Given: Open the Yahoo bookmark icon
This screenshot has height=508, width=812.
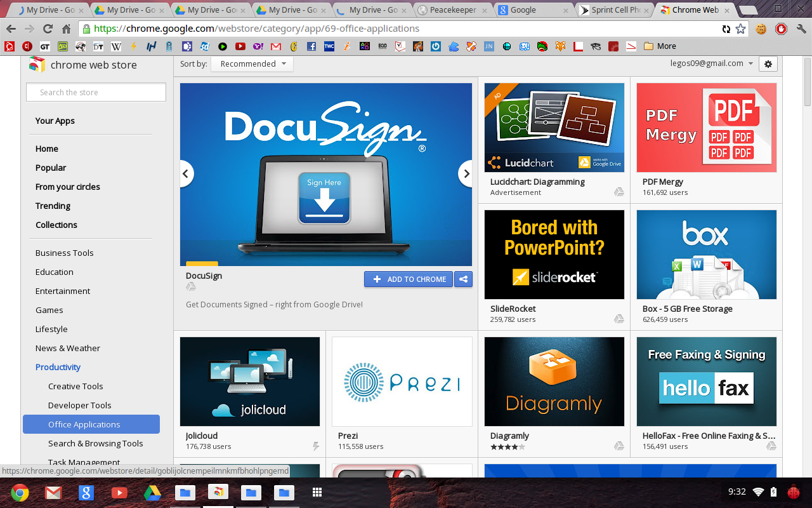Looking at the screenshot, I should (258, 46).
